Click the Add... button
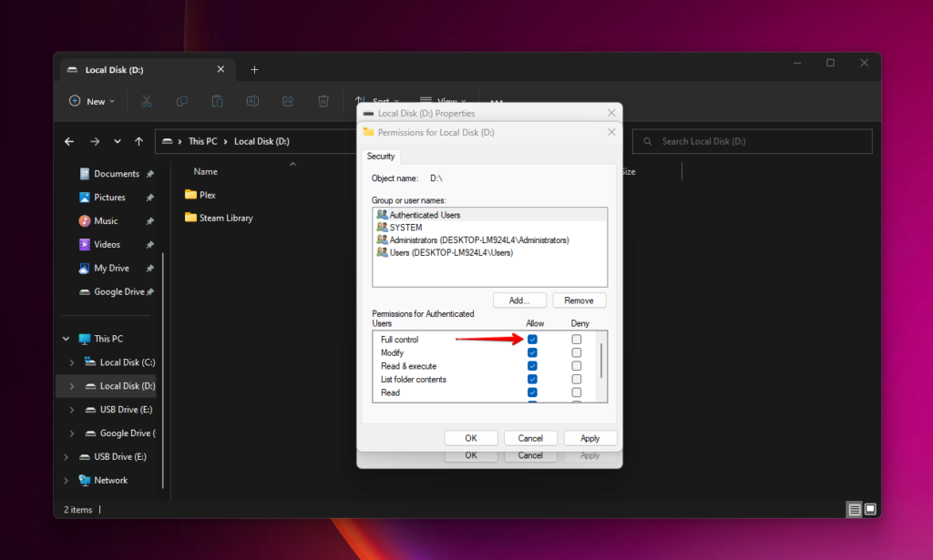This screenshot has width=933, height=560. click(x=519, y=300)
